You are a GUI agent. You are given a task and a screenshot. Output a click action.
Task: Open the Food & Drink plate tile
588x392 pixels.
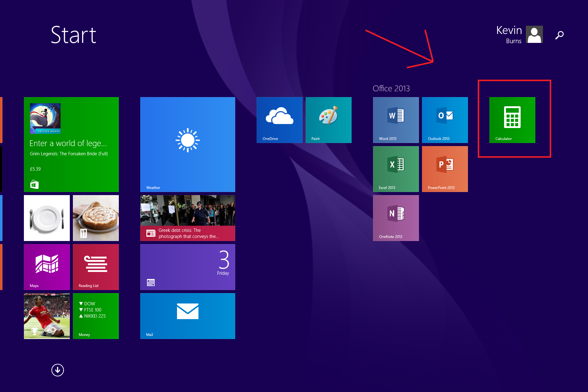(47, 218)
